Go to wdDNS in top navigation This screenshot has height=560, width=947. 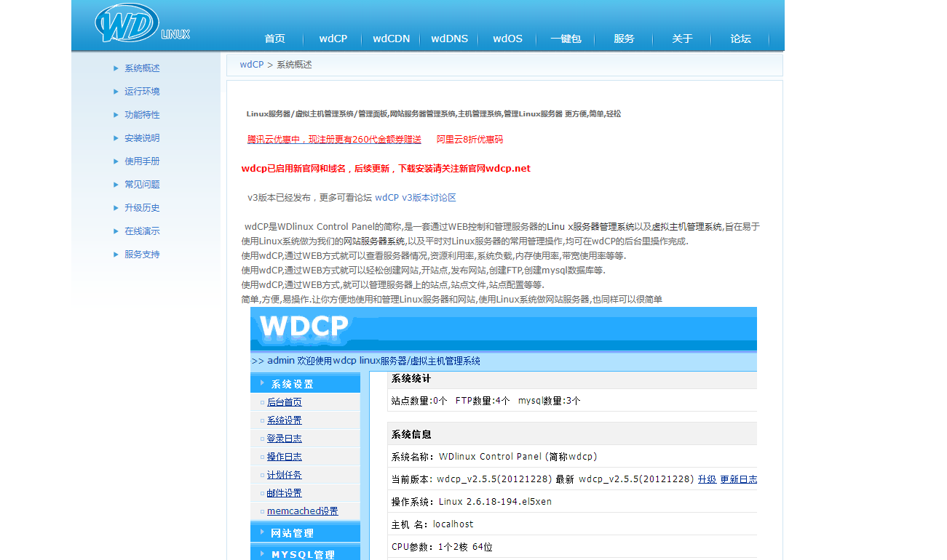450,39
